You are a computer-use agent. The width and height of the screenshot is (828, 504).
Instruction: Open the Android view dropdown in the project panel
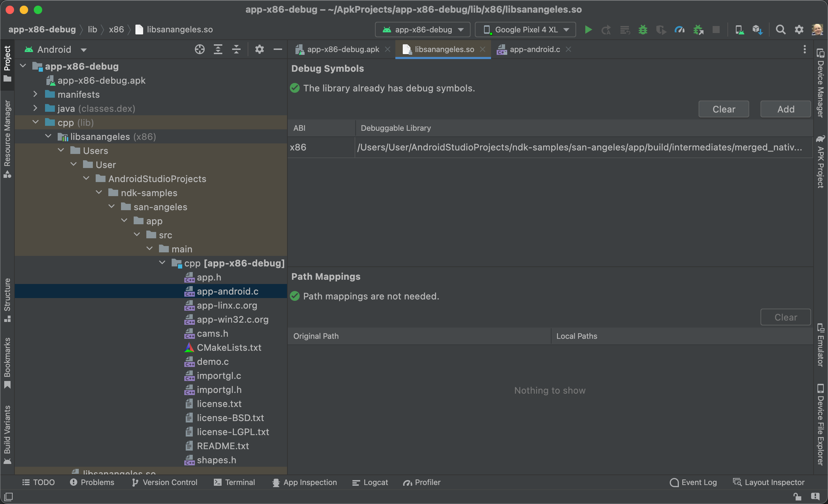pos(56,49)
